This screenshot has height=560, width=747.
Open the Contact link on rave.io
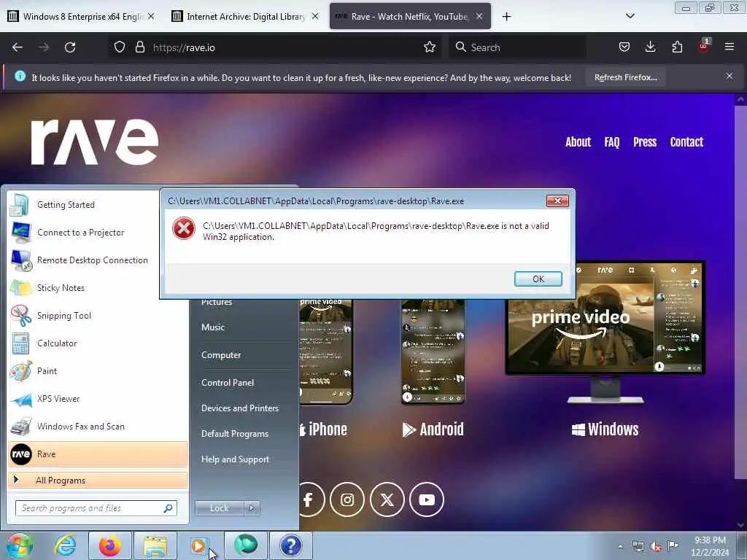tap(686, 142)
